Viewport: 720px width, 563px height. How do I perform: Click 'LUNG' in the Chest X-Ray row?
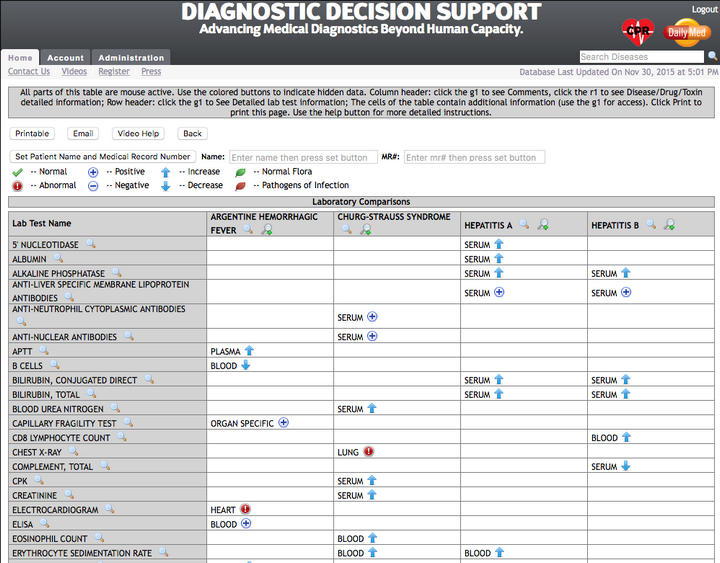tap(348, 452)
